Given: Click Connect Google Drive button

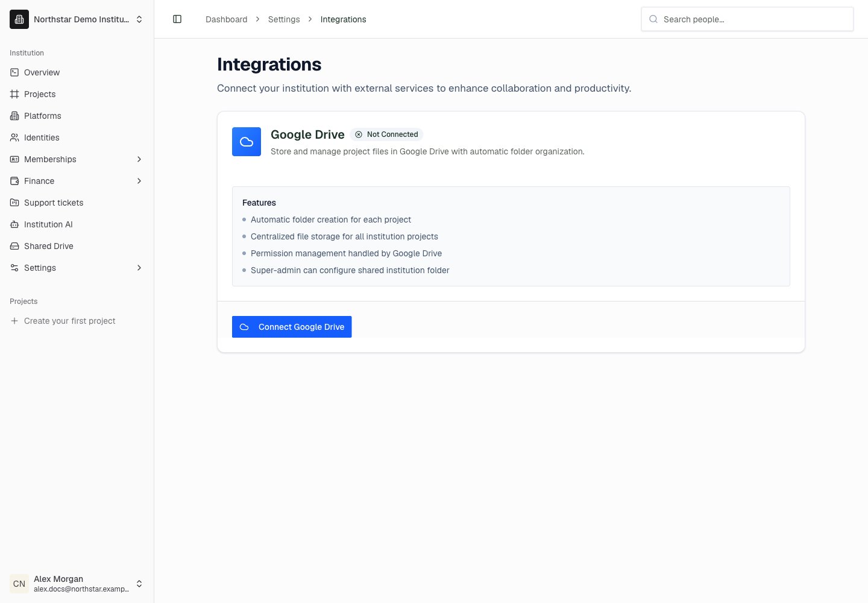Looking at the screenshot, I should pyautogui.click(x=292, y=327).
